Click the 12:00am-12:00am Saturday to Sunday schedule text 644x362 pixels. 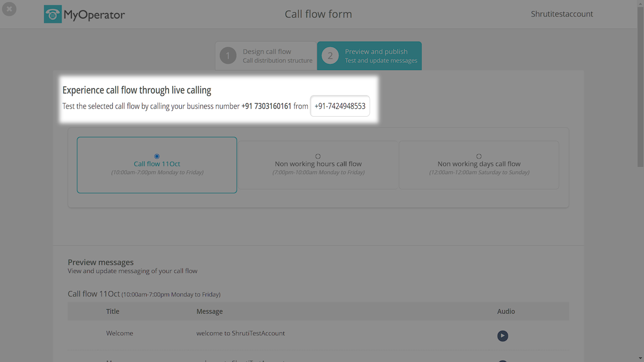click(479, 172)
